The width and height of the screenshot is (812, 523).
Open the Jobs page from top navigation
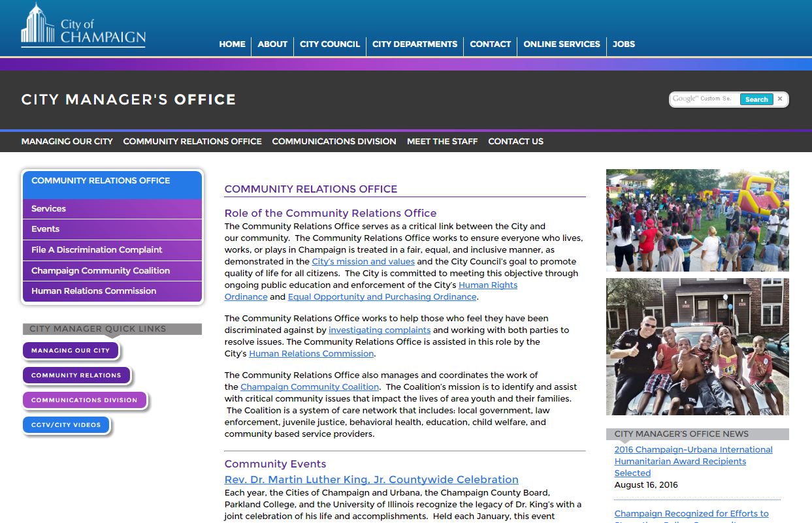(623, 44)
